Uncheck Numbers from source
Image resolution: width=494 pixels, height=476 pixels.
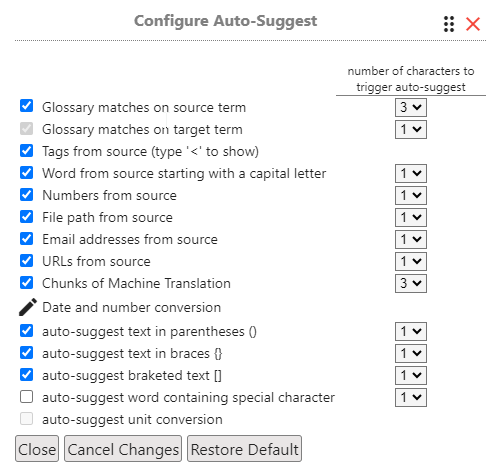[26, 195]
